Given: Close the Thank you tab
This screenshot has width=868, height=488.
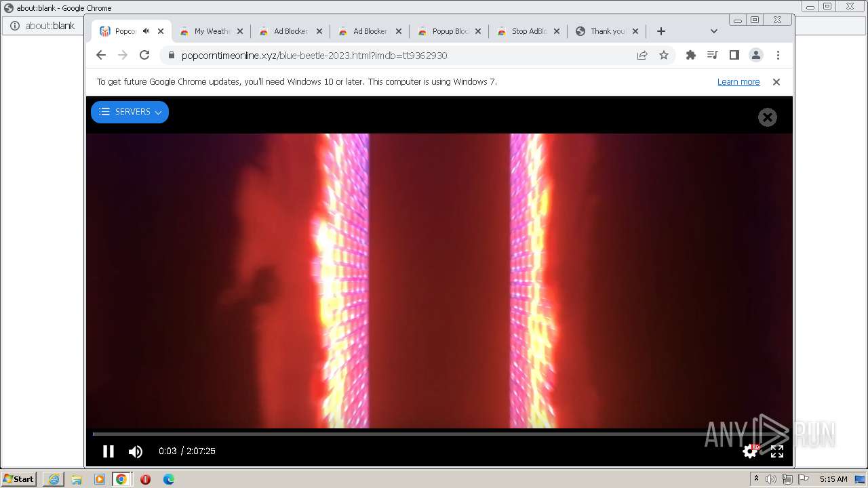Looking at the screenshot, I should point(637,31).
